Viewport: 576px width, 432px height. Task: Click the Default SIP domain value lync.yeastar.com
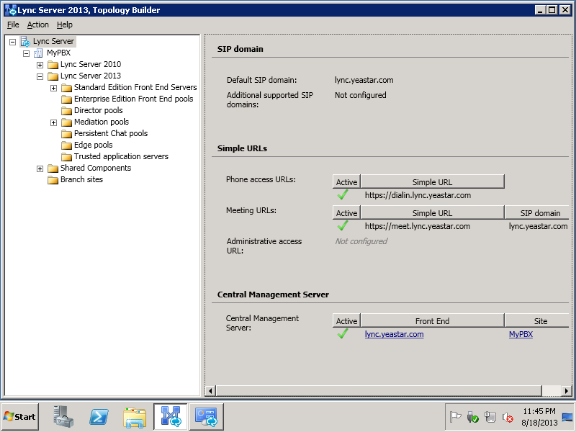coord(364,80)
